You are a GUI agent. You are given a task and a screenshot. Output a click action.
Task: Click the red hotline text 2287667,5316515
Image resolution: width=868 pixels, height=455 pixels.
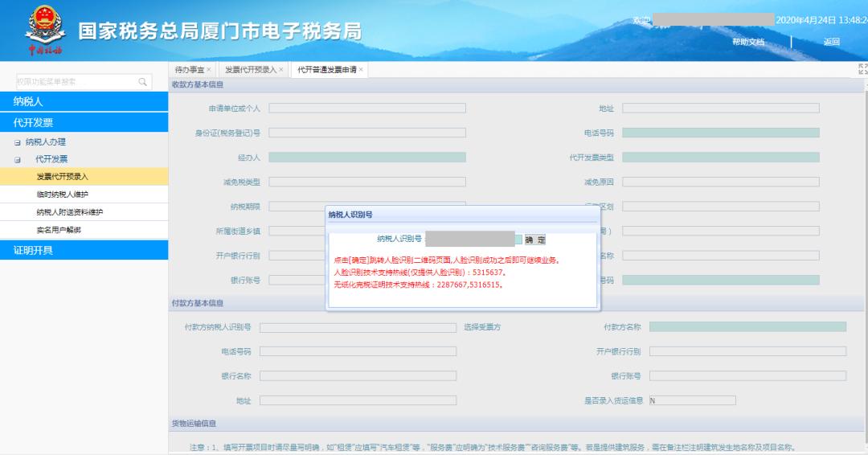(419, 285)
